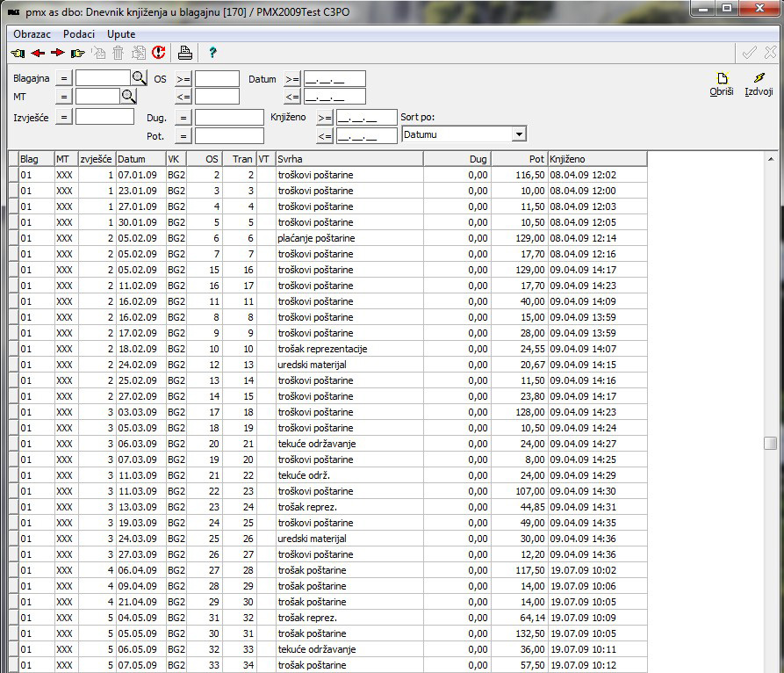Focus the Datum >= date input
Screen dimensions: 784x673
[x=334, y=78]
